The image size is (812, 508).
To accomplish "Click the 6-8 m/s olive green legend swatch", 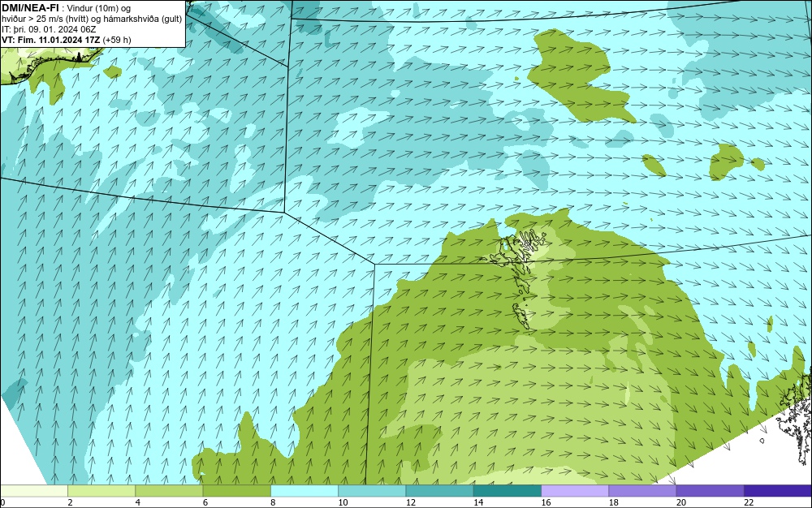I will tap(236, 490).
